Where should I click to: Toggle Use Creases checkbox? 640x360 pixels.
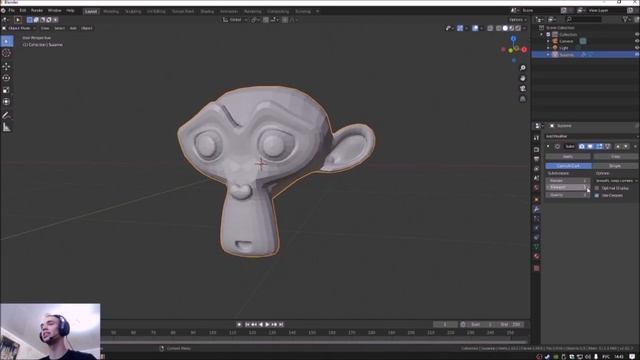(597, 196)
